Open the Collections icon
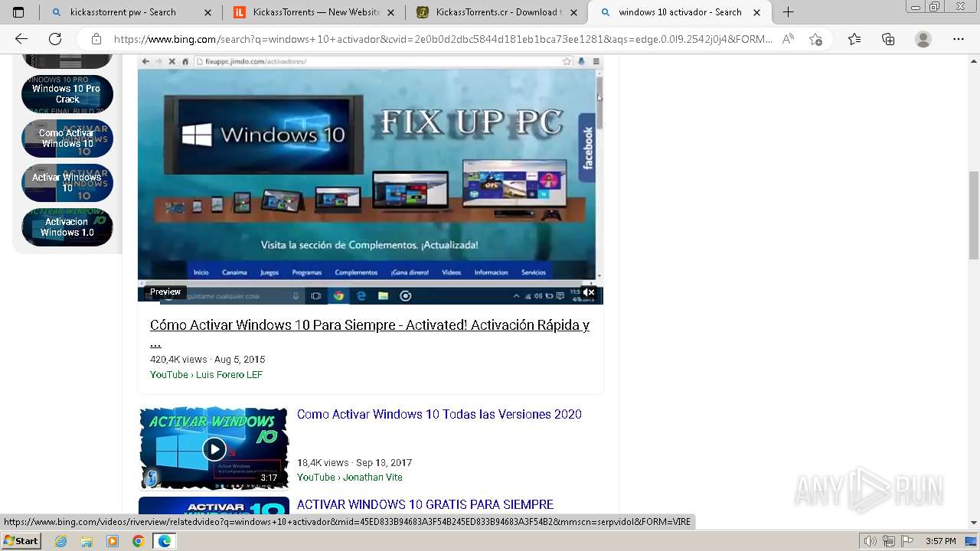Screen dimensions: 980x551 point(888,39)
